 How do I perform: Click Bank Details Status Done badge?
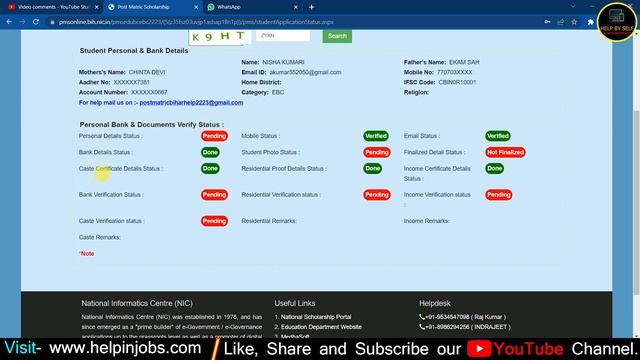tap(210, 152)
